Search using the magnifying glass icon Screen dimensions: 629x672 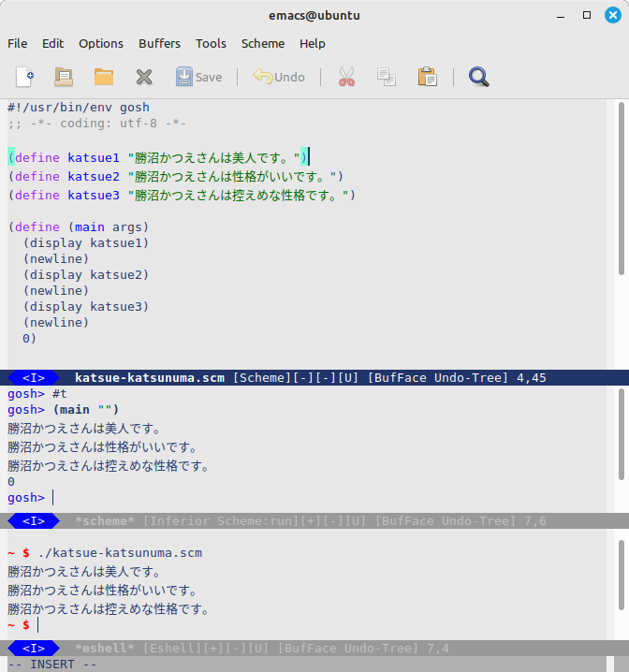(x=478, y=77)
